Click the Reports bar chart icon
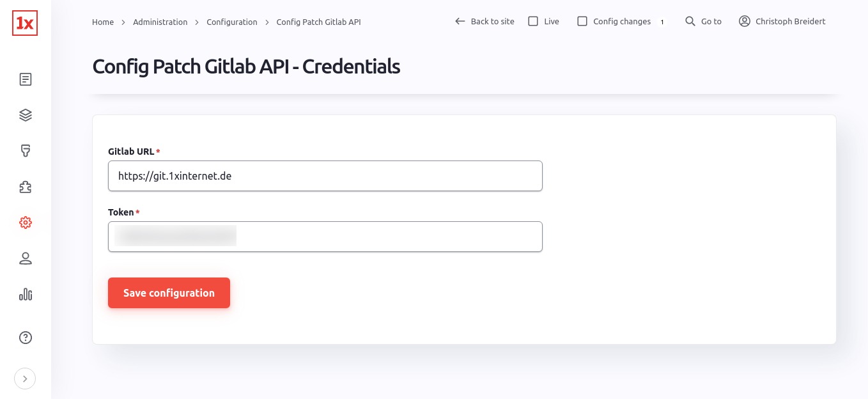This screenshot has height=399, width=868. tap(25, 294)
